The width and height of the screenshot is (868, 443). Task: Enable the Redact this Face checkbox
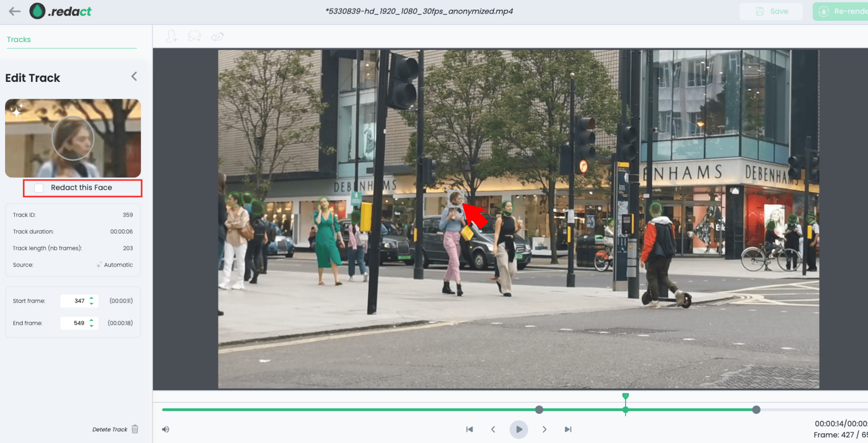(x=39, y=188)
